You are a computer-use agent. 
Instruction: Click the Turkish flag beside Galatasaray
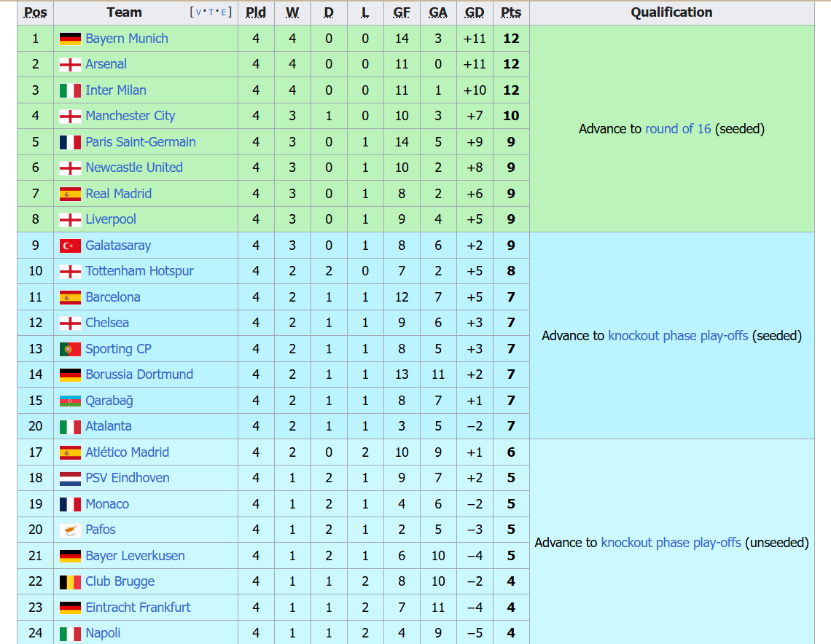click(x=70, y=246)
